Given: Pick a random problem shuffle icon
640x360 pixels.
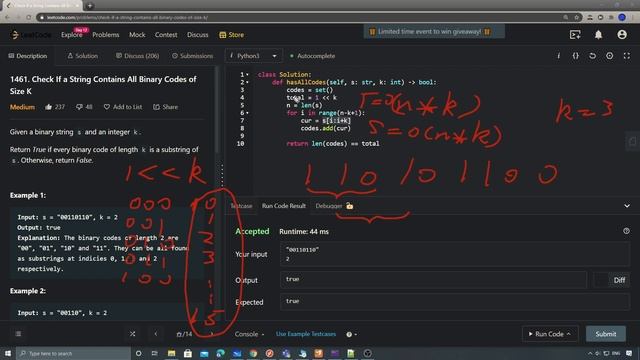Looking at the screenshot, I should coord(133,334).
